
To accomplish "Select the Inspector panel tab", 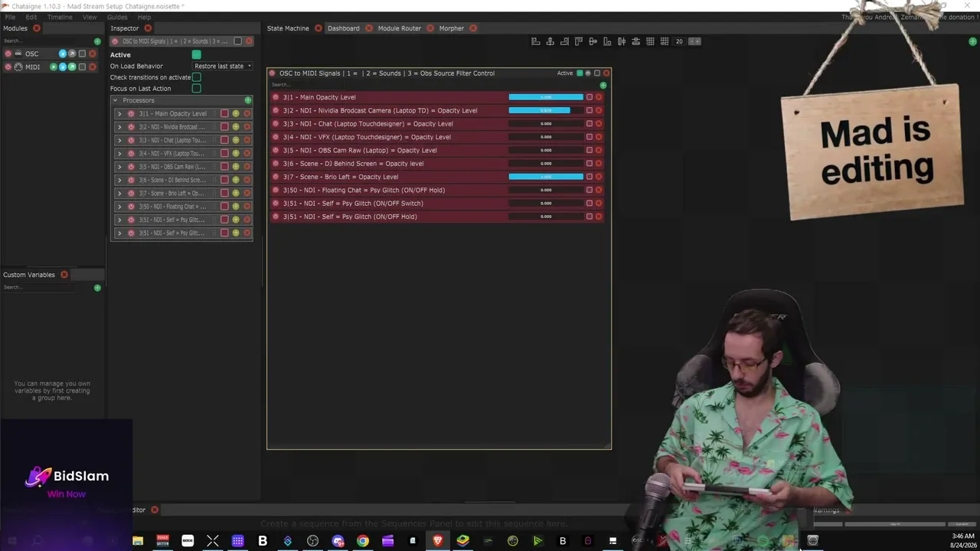I will (124, 28).
